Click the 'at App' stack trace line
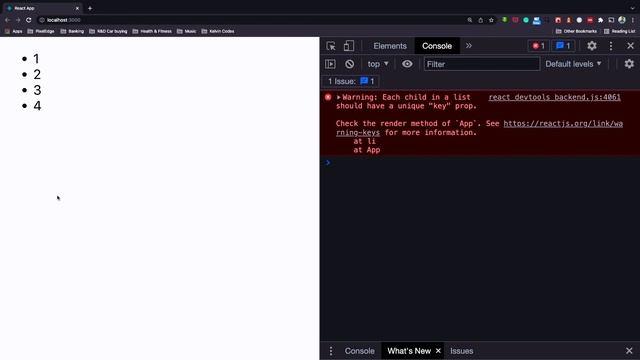 pos(367,150)
